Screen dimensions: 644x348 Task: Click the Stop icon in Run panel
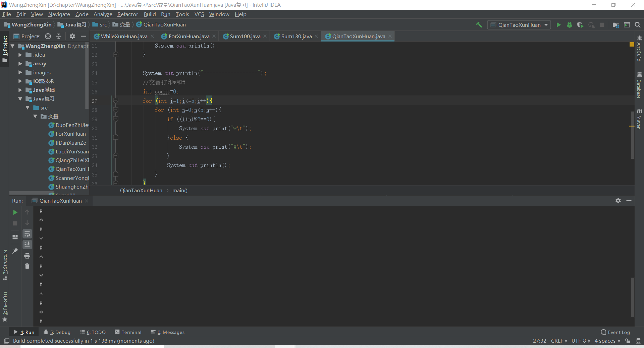(15, 223)
